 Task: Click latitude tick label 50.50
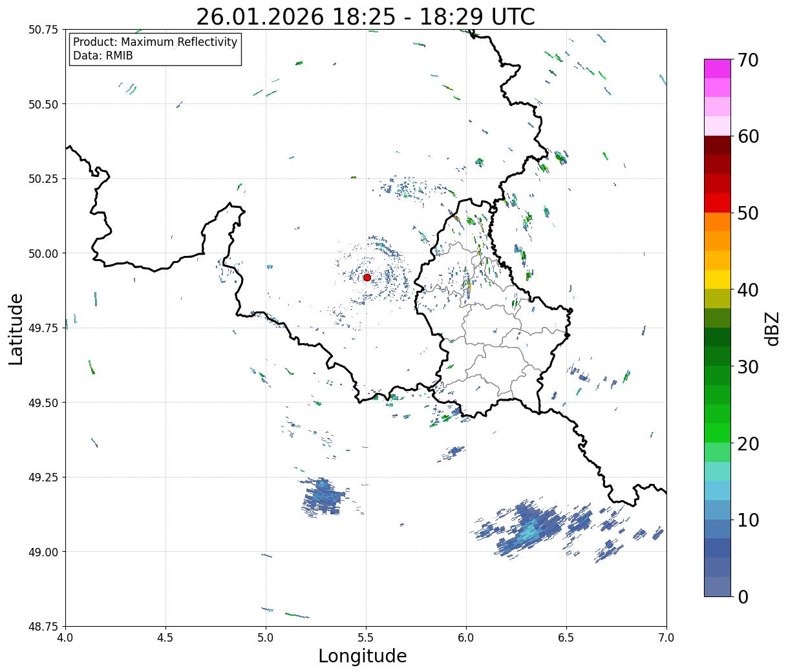pos(43,104)
